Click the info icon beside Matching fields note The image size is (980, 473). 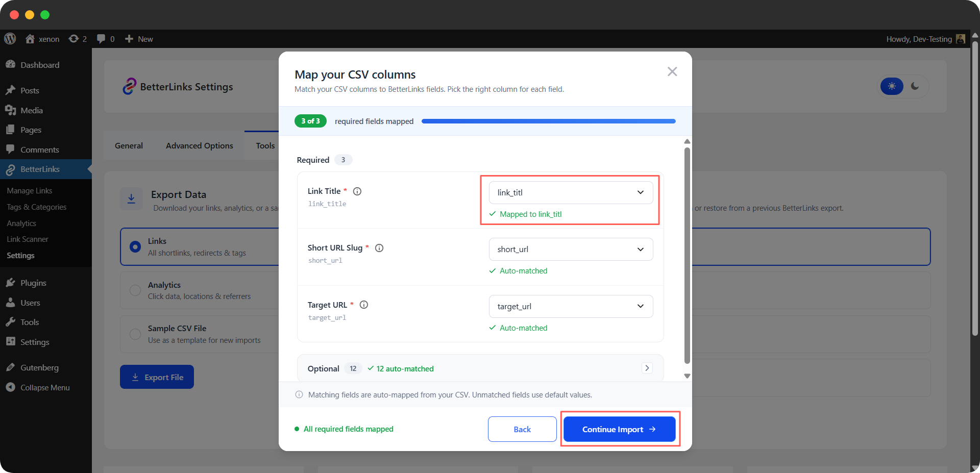299,394
